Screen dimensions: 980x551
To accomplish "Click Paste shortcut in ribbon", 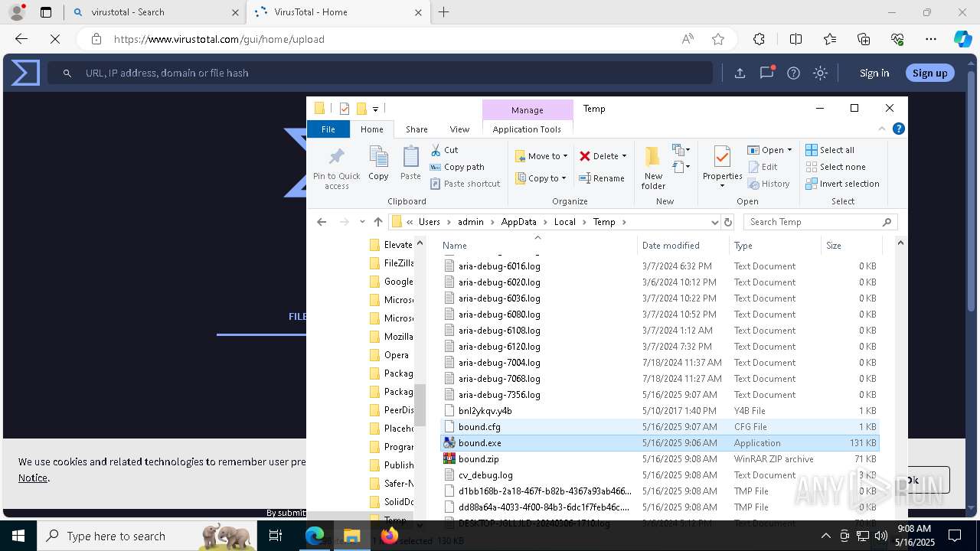I will [x=465, y=184].
